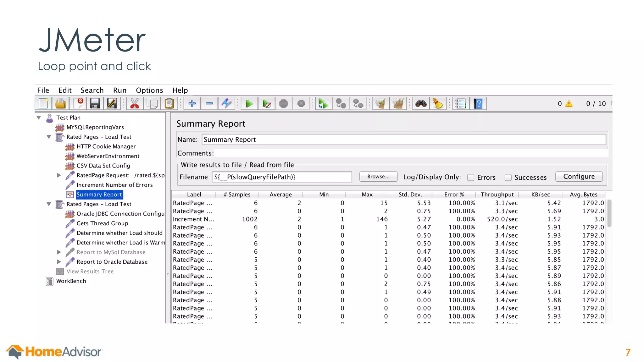Select Increment Number of Errors item
The image size is (644, 362).
pyautogui.click(x=114, y=185)
